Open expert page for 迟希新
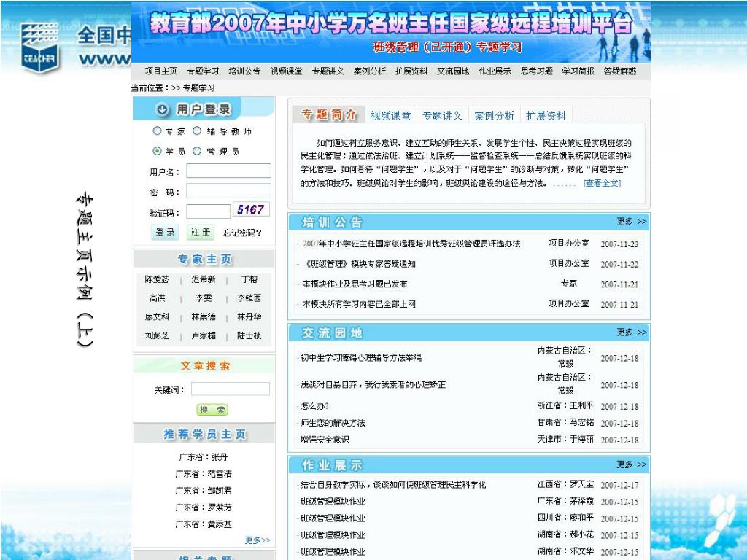 coord(204,279)
